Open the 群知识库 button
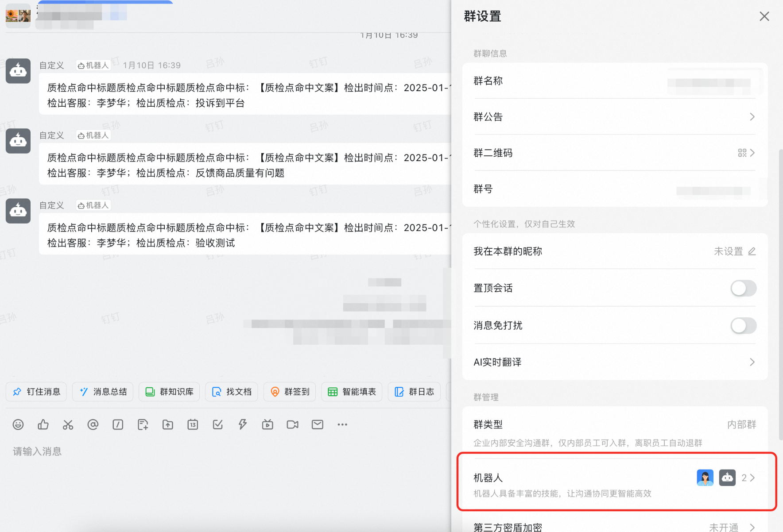783x532 pixels. click(169, 392)
